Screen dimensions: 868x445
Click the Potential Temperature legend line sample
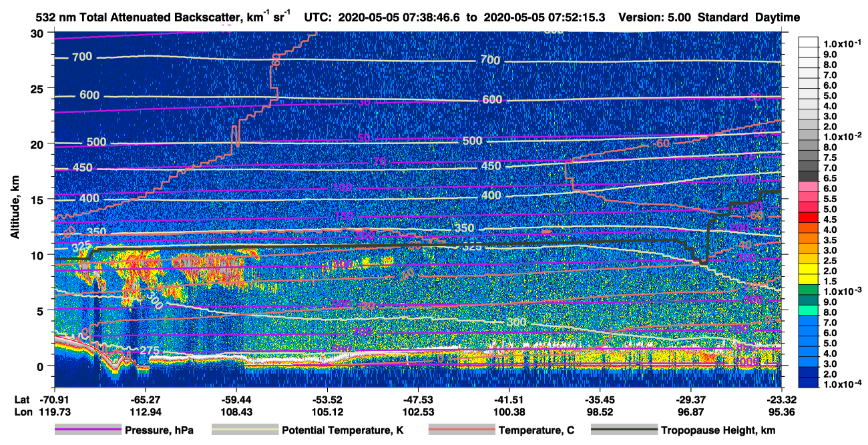click(x=244, y=430)
